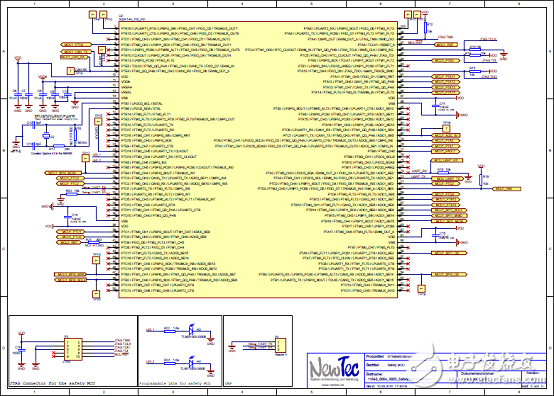Click the CAN RX test point square
The width and height of the screenshot is (554, 396).
click(71, 71)
